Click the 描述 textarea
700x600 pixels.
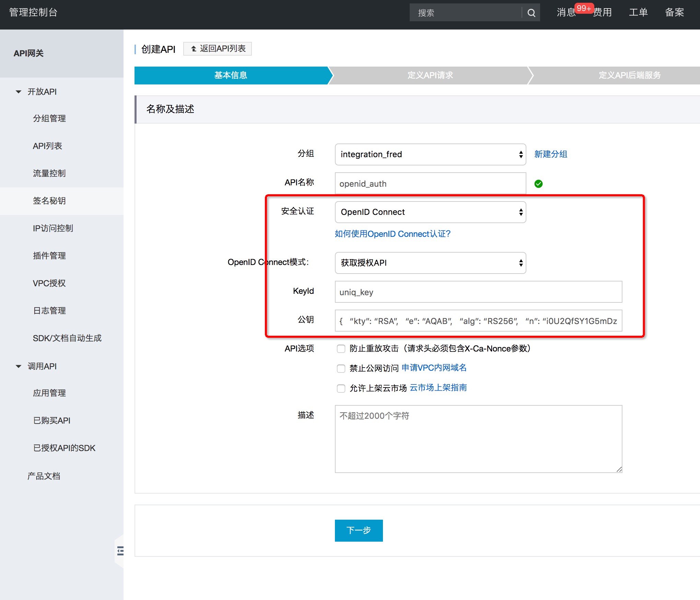[478, 439]
